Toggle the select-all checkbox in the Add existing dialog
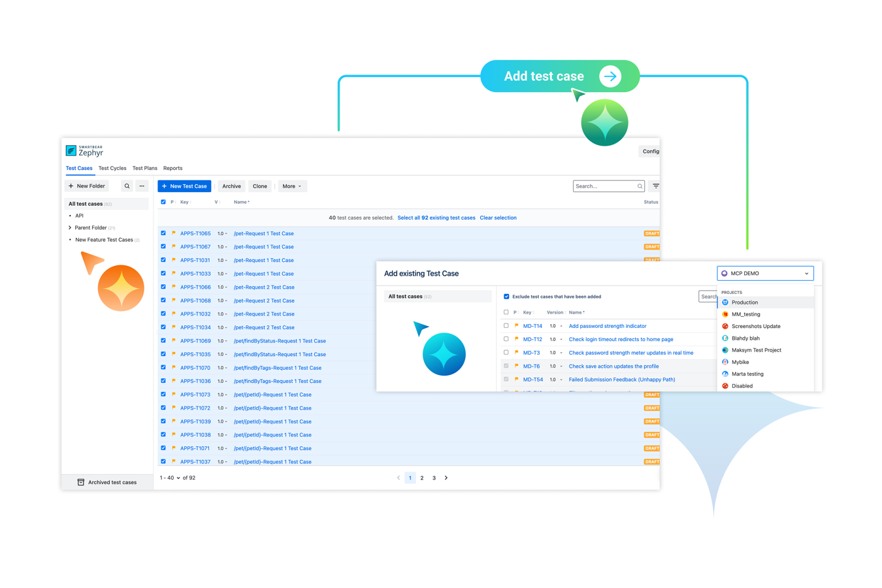This screenshot has width=882, height=588. (x=506, y=312)
